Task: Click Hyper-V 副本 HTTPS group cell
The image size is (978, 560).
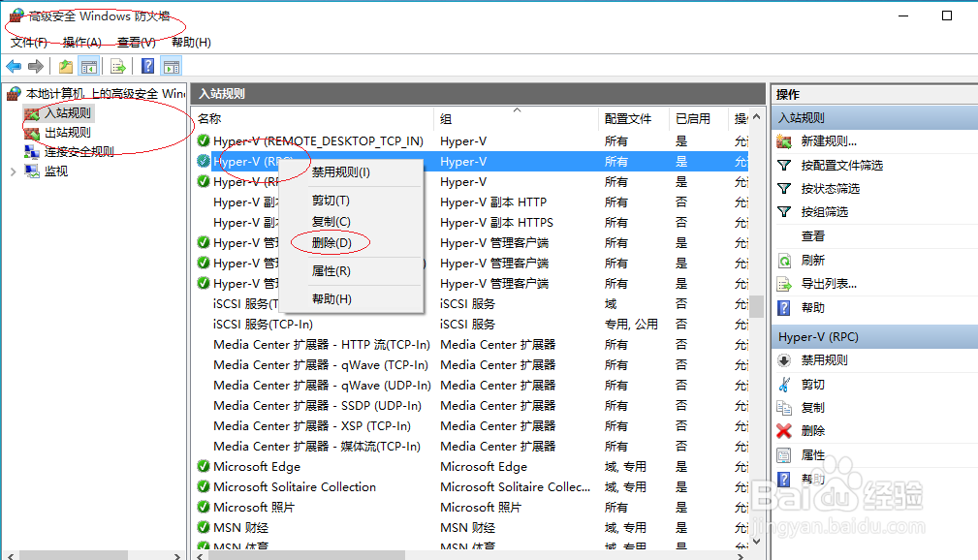Action: 496,223
